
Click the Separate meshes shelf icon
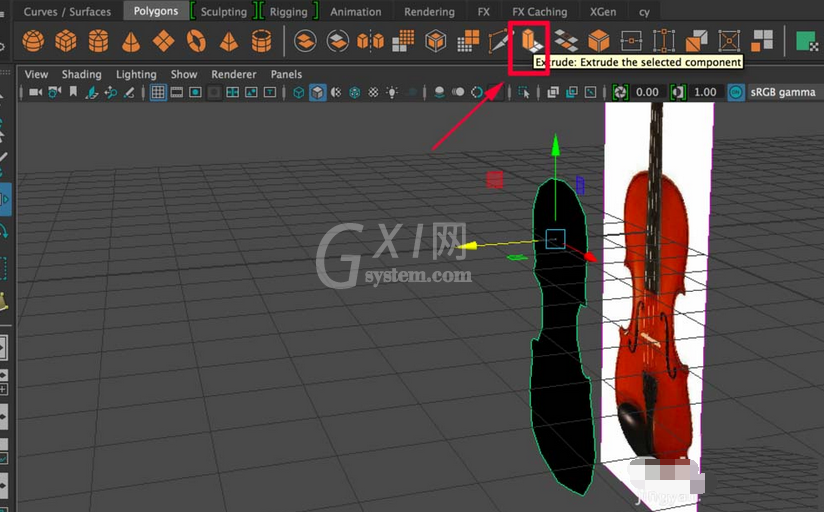tap(338, 40)
